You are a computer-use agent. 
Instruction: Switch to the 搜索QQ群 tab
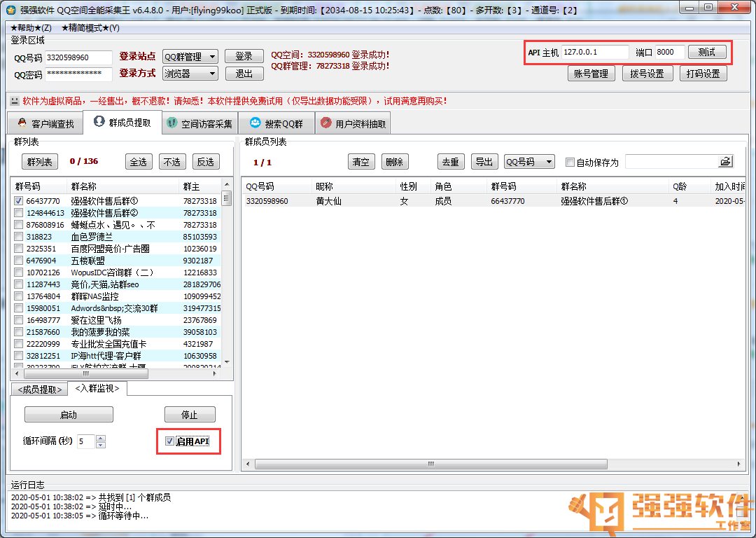click(276, 123)
